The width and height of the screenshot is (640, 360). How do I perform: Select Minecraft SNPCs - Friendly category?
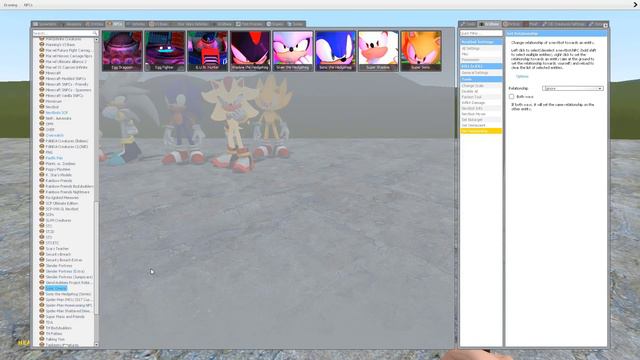(67, 84)
